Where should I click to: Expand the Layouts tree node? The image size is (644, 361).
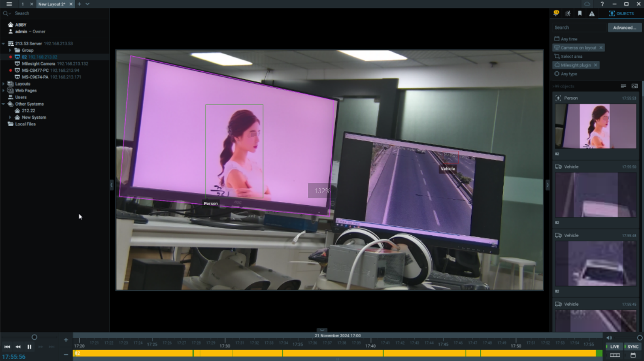(x=4, y=84)
